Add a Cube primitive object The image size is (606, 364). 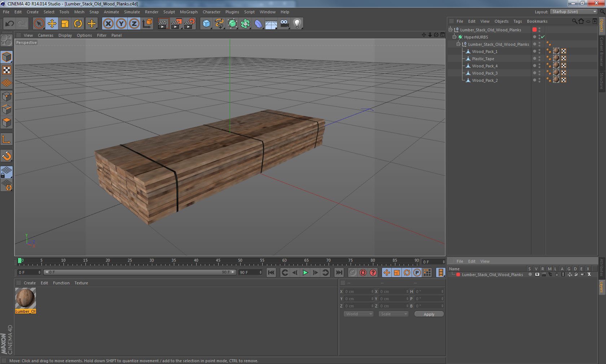pos(206,24)
